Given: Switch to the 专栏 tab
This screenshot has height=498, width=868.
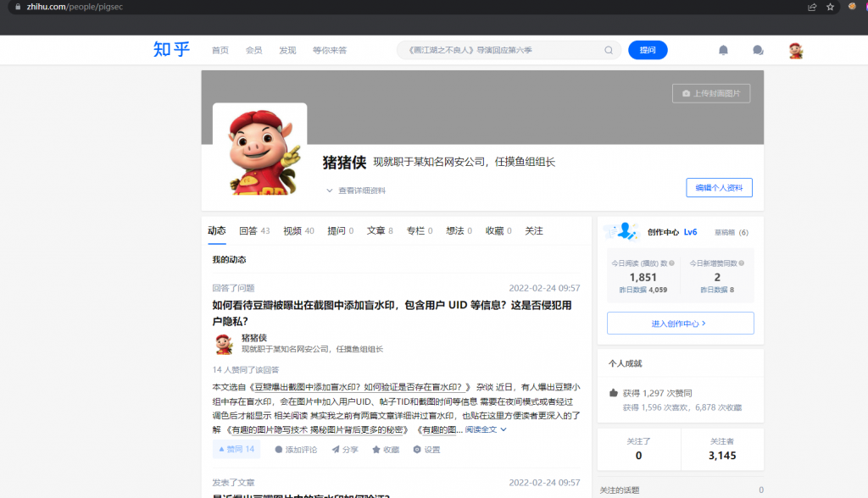Looking at the screenshot, I should pyautogui.click(x=420, y=230).
